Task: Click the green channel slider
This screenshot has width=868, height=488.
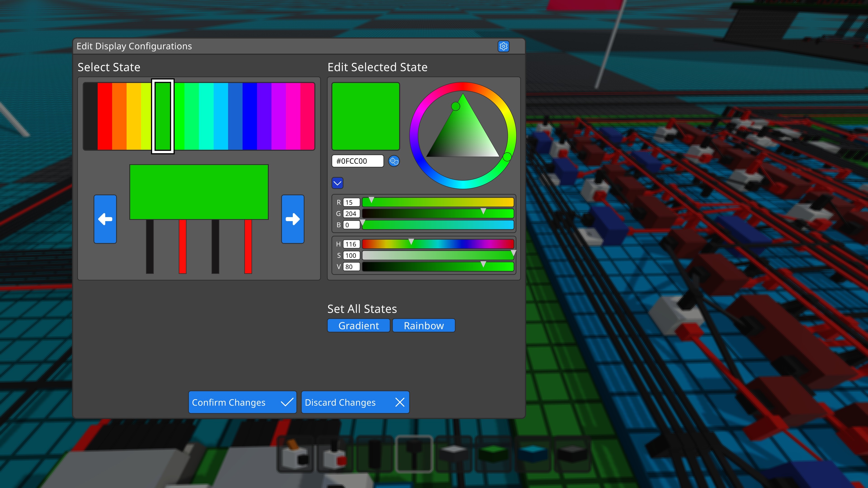Action: click(x=438, y=213)
